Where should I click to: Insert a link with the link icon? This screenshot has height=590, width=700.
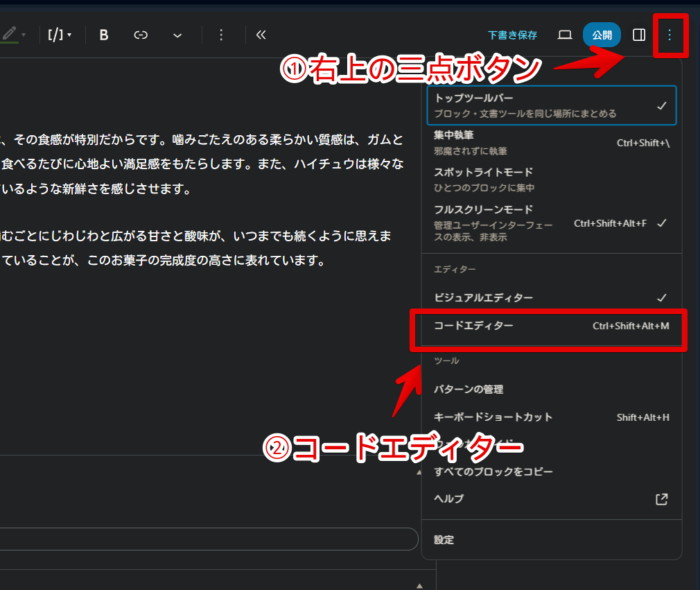click(x=141, y=35)
